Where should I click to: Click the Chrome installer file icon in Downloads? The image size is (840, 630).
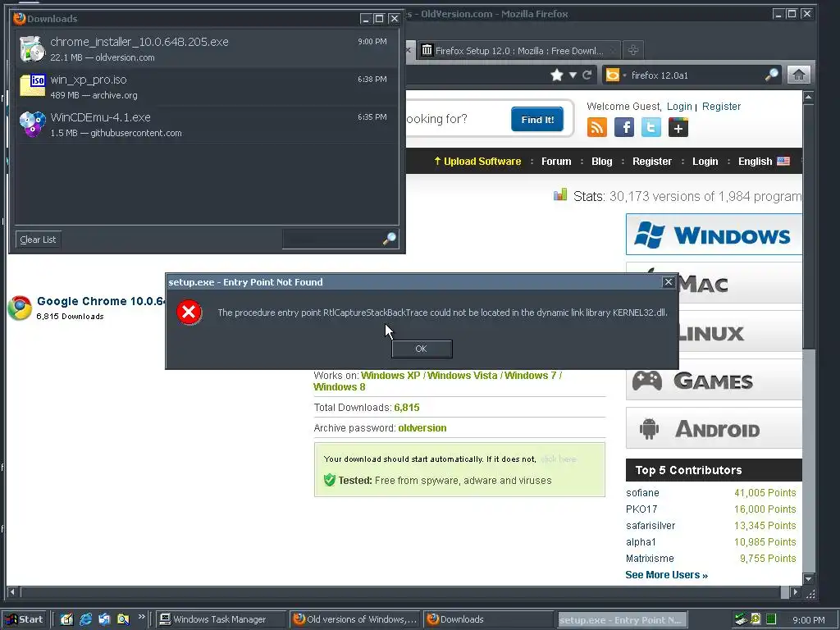point(32,48)
